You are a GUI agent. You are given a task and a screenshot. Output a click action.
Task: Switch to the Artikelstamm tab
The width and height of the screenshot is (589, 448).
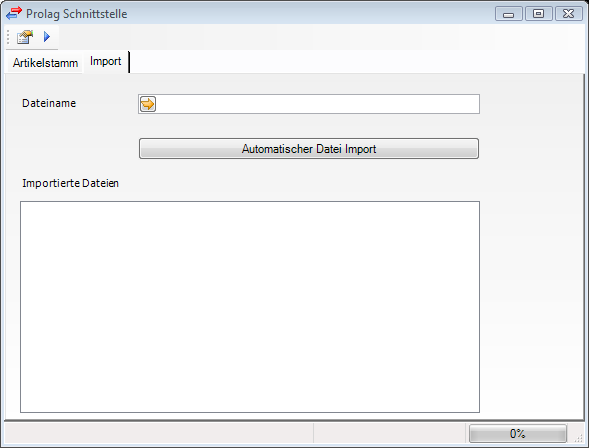pyautogui.click(x=45, y=63)
